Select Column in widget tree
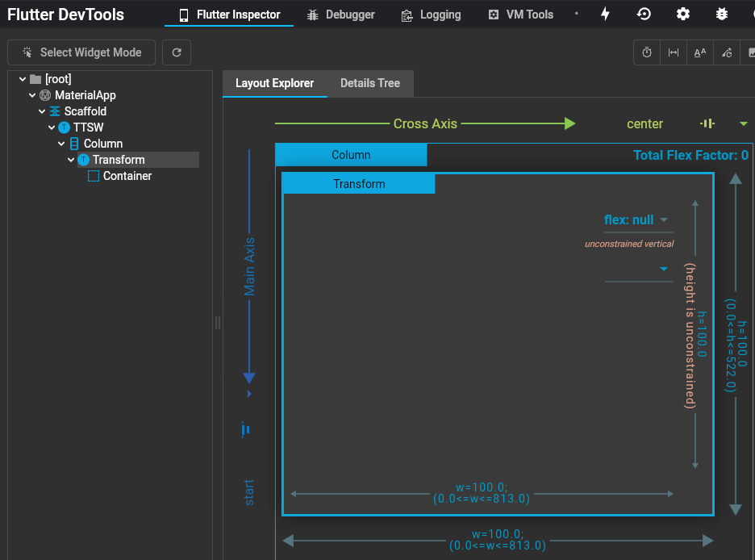 (103, 144)
